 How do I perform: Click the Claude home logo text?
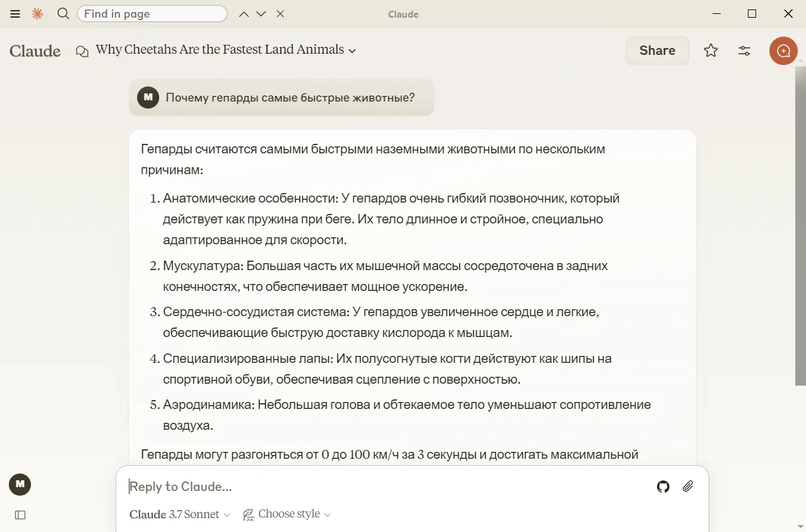pyautogui.click(x=35, y=51)
